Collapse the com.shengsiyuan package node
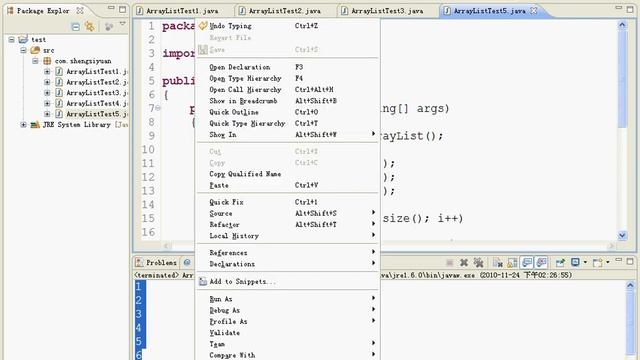 point(36,61)
